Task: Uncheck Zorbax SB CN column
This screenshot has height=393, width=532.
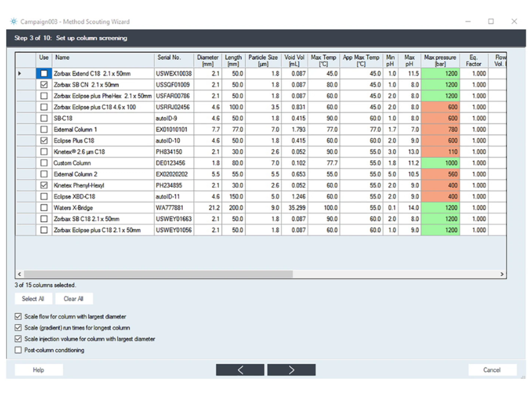Action: coord(44,85)
